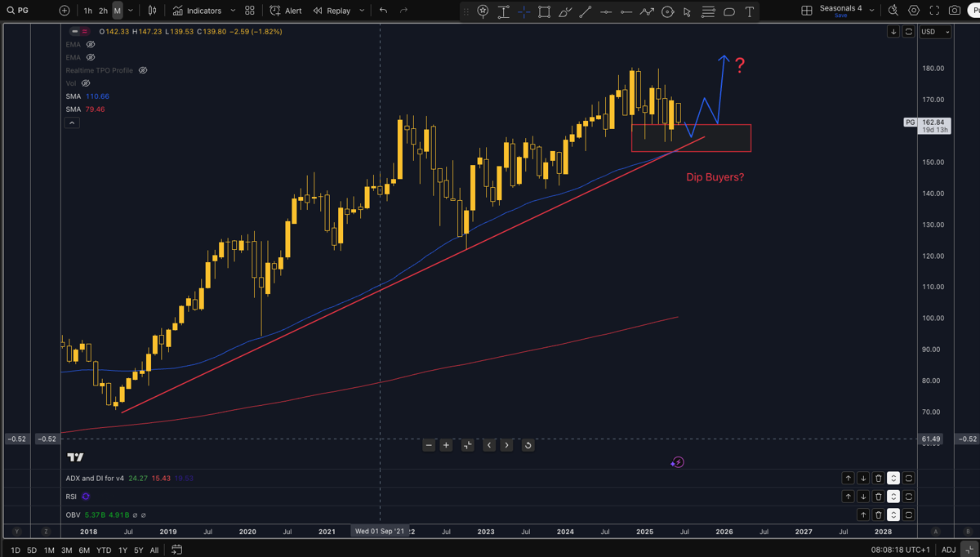Screen dimensions: 980x557
Task: Select the horizontal ray tool
Action: 626,11
